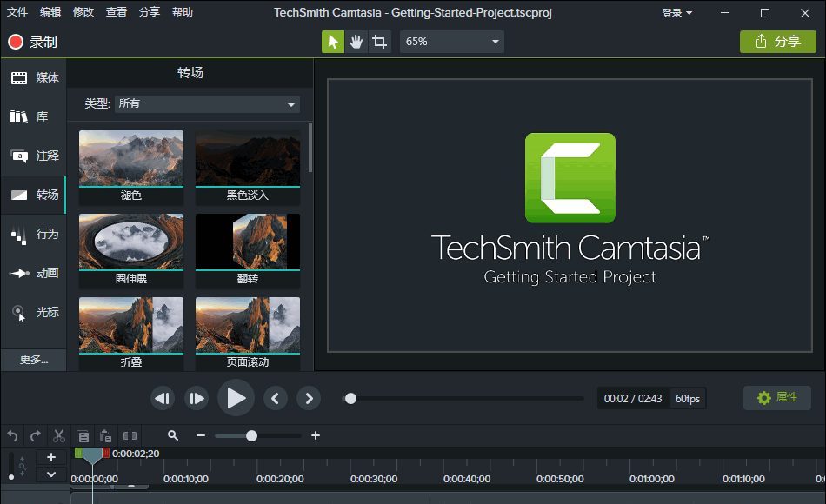Click the timeline playhead marker
This screenshot has height=504, width=826.
pos(92,455)
